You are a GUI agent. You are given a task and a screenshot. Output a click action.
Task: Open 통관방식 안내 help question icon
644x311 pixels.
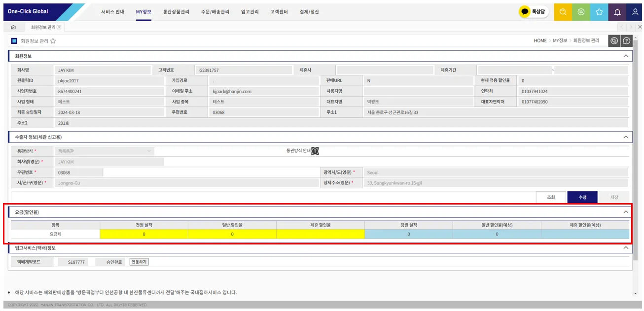coord(315,151)
